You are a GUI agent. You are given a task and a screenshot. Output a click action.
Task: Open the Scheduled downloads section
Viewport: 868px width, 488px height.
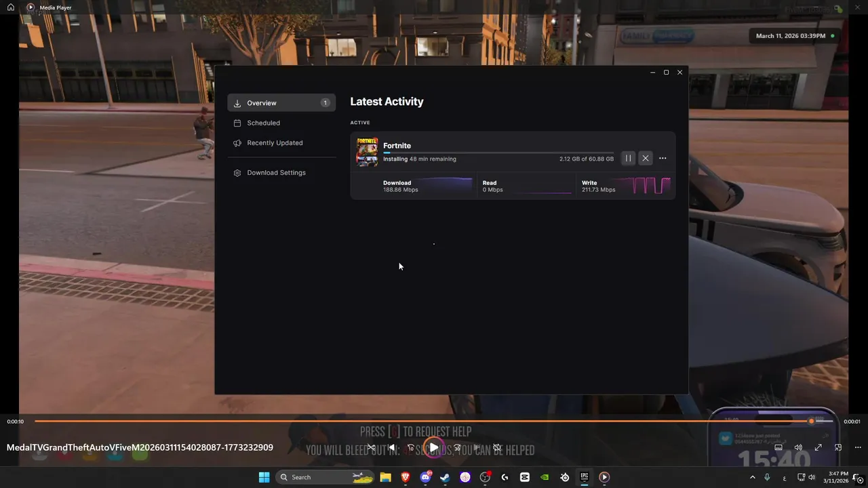click(x=281, y=123)
